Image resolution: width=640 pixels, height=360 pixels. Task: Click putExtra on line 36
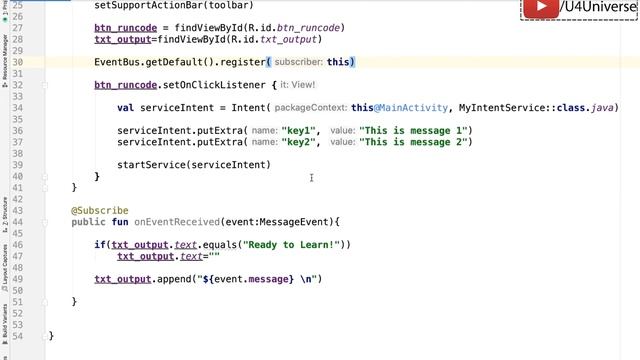pos(220,131)
